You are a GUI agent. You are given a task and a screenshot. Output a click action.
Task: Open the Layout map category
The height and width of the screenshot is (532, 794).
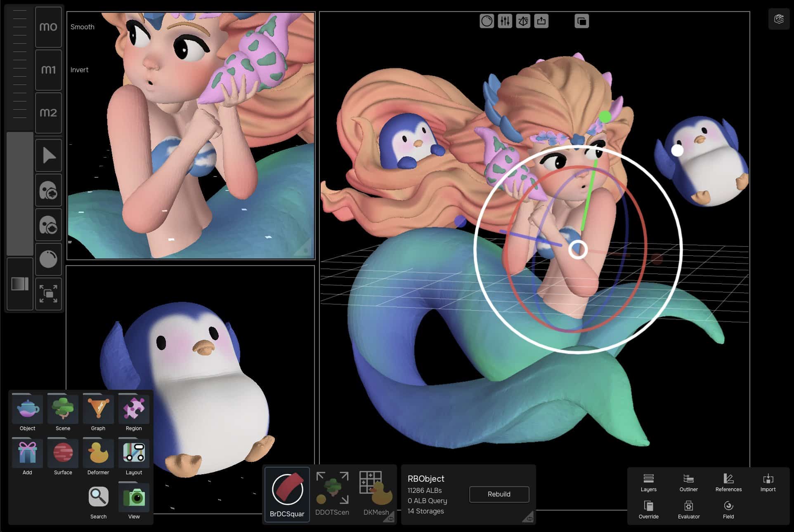(x=134, y=457)
